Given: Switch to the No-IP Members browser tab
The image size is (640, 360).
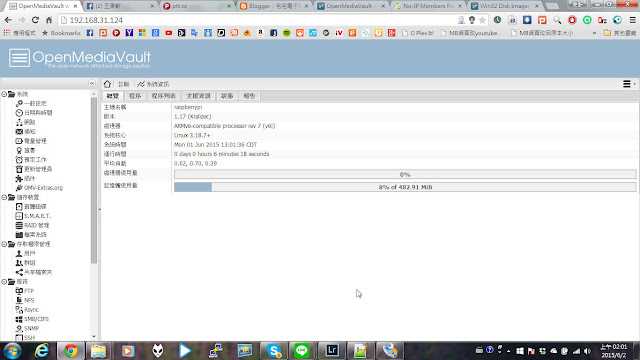Looking at the screenshot, I should coord(428,6).
